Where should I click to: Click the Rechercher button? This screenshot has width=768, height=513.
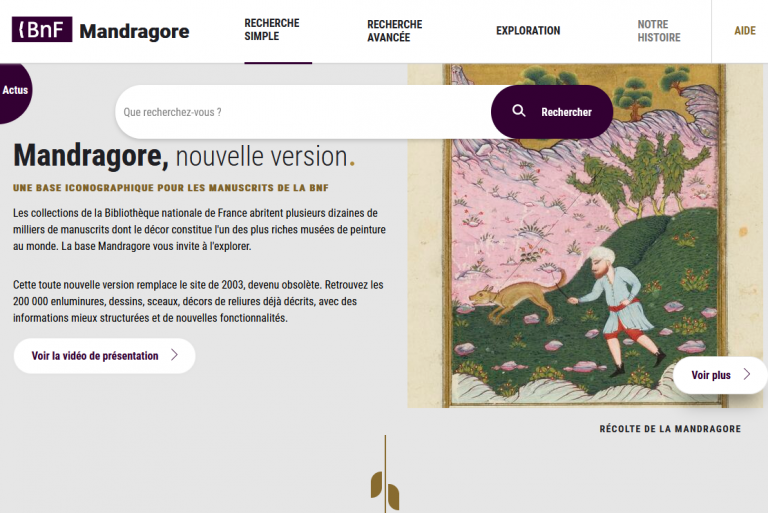tap(552, 112)
